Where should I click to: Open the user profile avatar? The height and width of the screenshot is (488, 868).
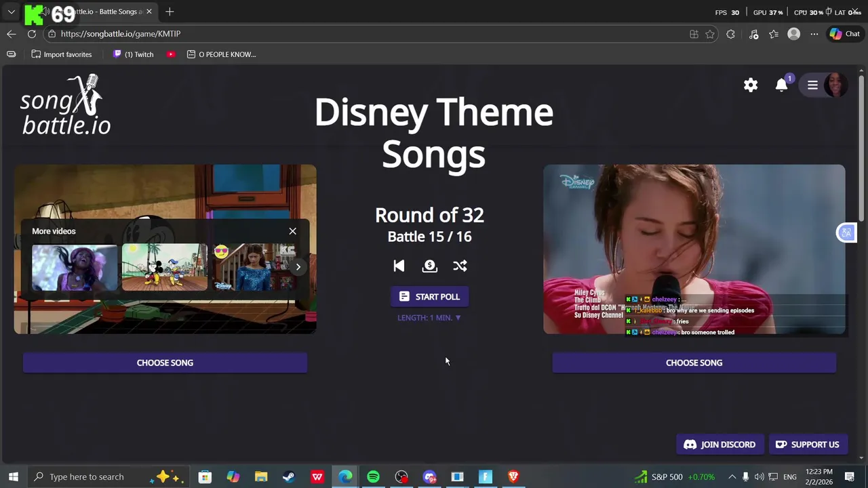(x=835, y=85)
